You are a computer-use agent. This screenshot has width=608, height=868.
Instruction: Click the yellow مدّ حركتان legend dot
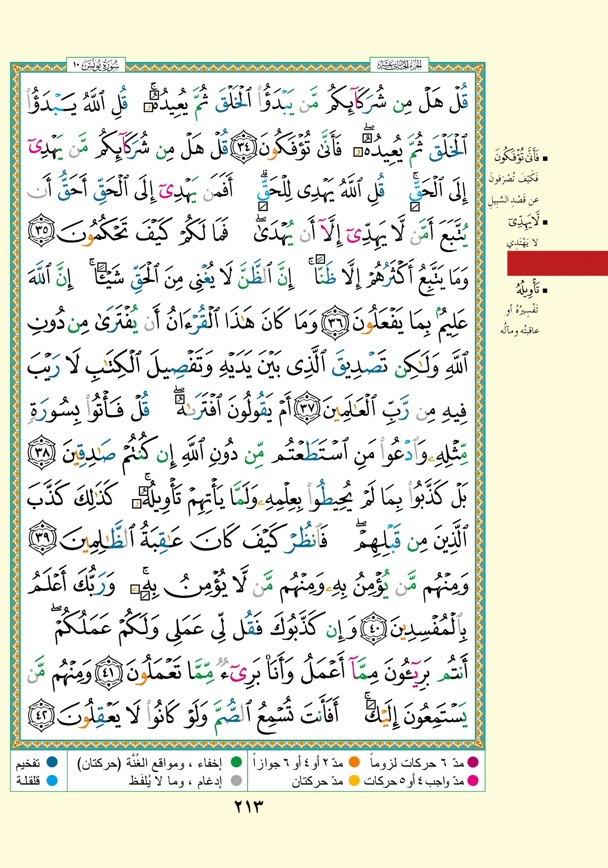coord(354,780)
